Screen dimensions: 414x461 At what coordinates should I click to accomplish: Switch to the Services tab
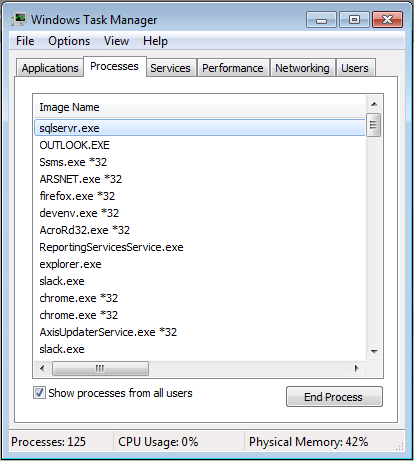[x=170, y=68]
